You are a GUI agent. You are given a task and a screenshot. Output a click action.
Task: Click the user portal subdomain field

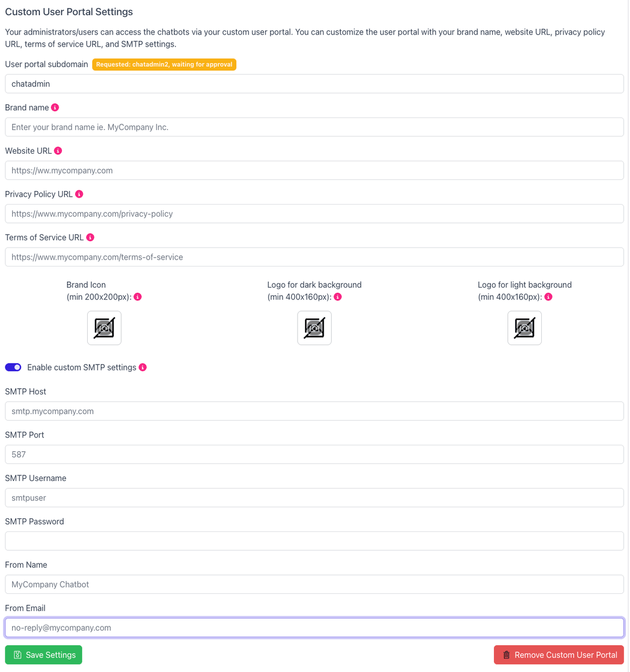coord(314,83)
